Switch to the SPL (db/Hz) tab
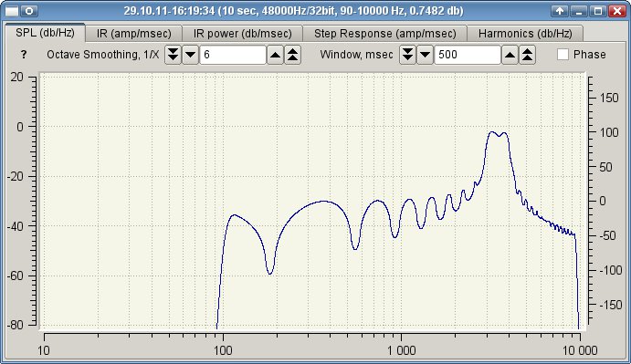Viewport: 631px width, 364px height. point(45,33)
